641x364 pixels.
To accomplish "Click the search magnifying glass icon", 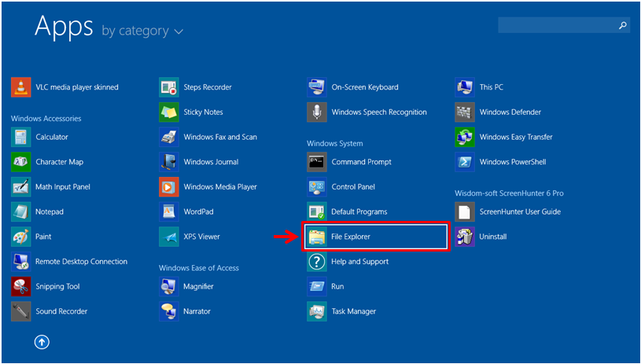I will click(623, 25).
